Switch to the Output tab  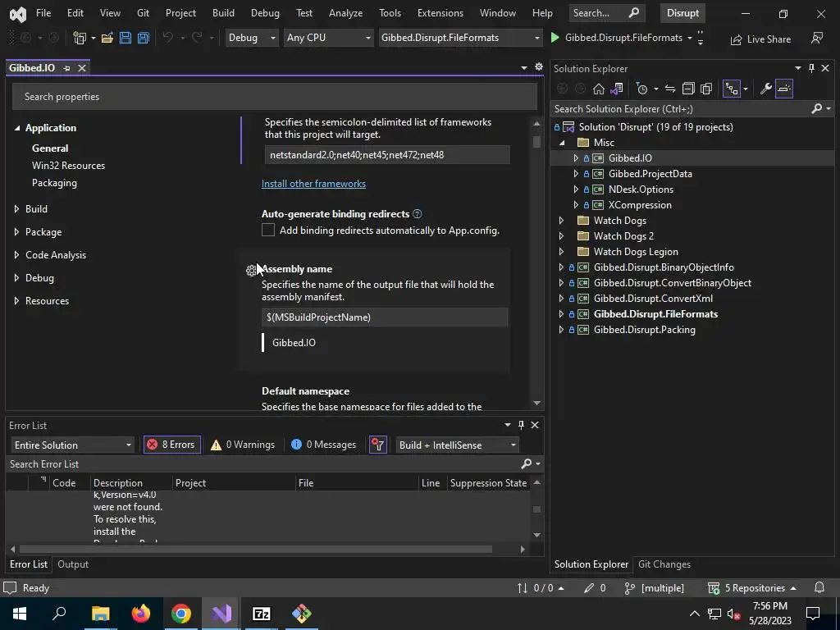click(x=73, y=564)
